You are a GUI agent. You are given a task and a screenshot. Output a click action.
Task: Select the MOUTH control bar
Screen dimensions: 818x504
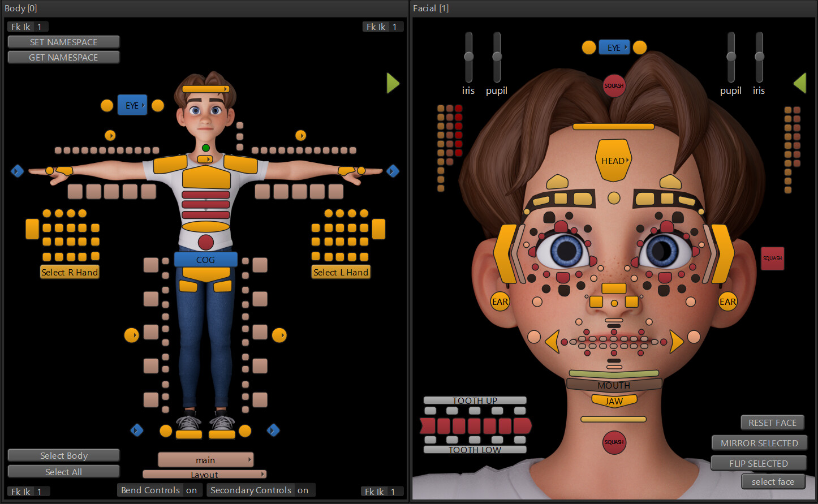[613, 385]
